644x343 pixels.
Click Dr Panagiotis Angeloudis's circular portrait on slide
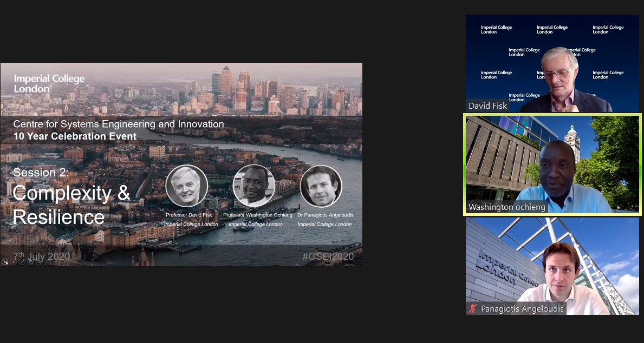click(321, 186)
